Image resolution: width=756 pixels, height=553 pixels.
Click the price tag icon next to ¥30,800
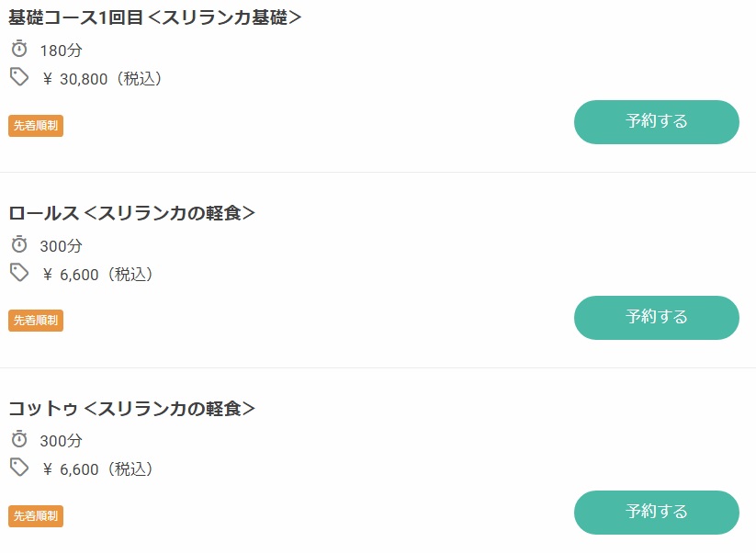[x=19, y=77]
